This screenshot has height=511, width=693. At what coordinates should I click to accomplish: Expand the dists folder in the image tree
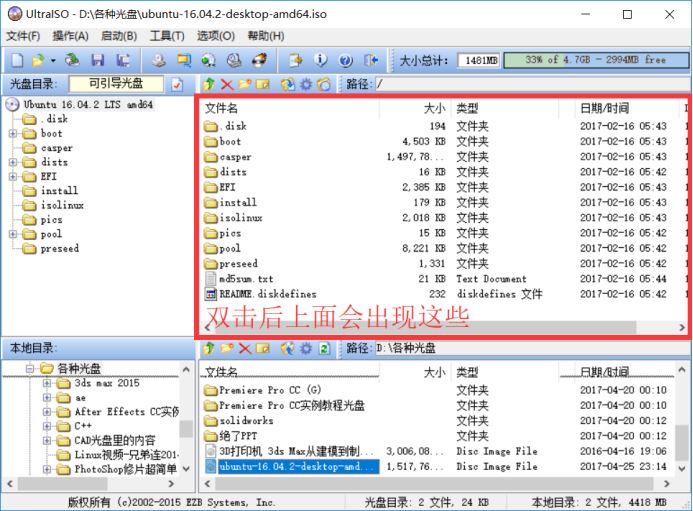(x=13, y=162)
